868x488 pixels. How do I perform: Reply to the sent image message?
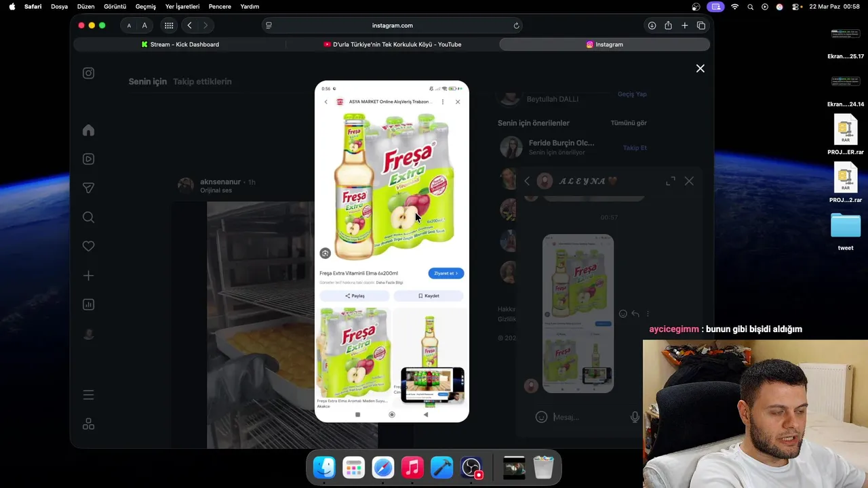point(635,314)
